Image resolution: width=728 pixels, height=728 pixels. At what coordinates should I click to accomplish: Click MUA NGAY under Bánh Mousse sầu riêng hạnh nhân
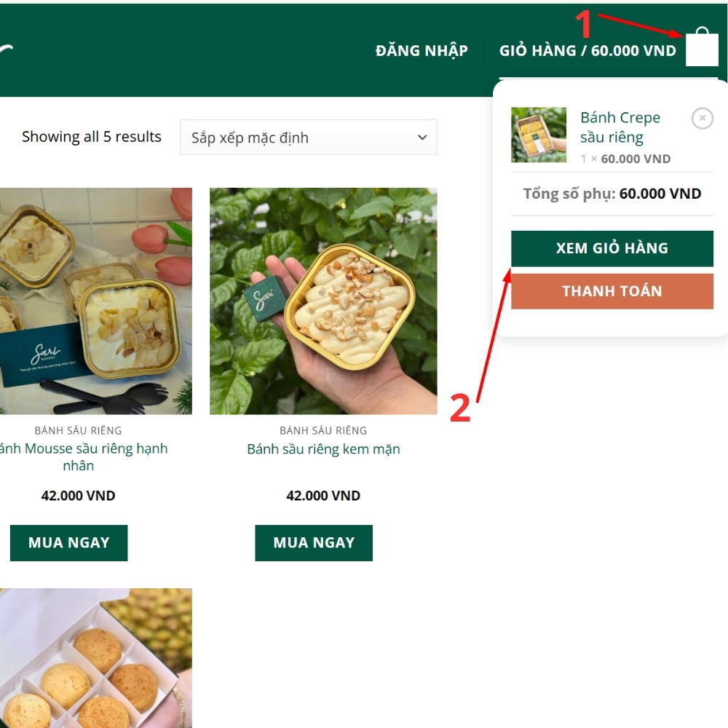[x=68, y=542]
